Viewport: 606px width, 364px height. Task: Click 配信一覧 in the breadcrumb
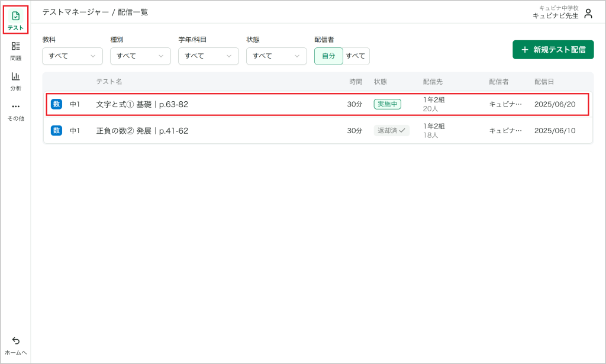tap(133, 12)
